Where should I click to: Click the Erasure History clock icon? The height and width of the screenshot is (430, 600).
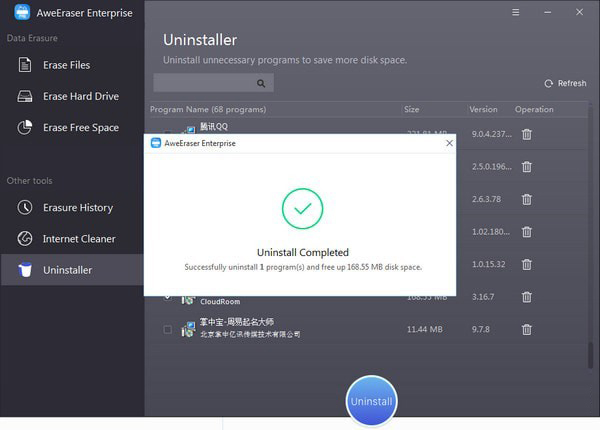pyautogui.click(x=25, y=207)
